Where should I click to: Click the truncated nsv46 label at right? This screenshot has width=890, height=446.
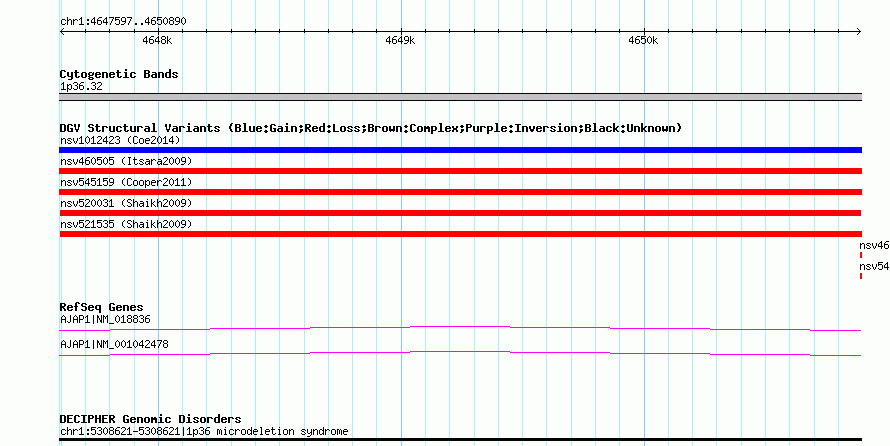pyautogui.click(x=874, y=246)
